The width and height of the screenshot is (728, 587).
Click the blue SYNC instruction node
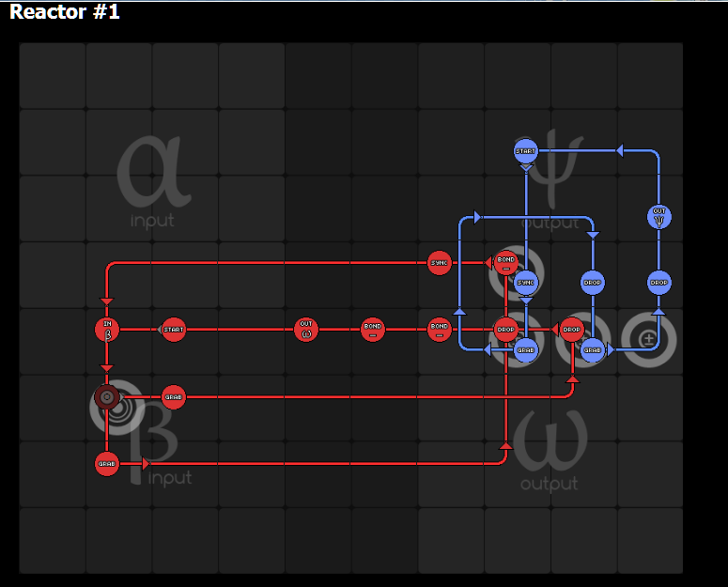tap(526, 283)
